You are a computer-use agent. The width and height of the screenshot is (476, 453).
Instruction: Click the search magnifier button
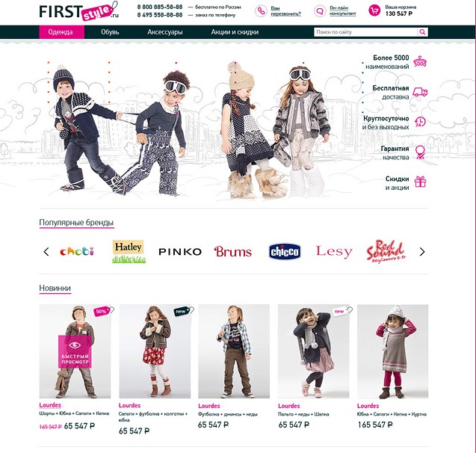coord(422,32)
